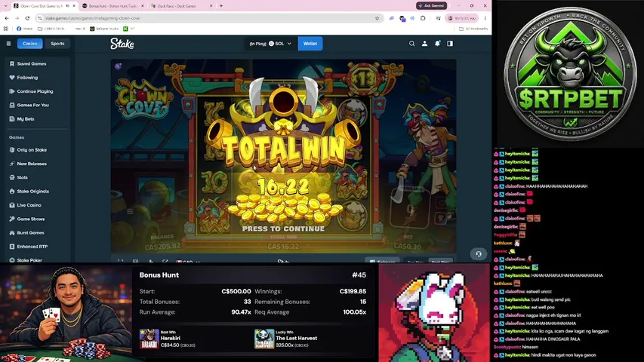The height and width of the screenshot is (362, 644).
Task: Open Chrome three-dot menu
Action: coord(485,18)
